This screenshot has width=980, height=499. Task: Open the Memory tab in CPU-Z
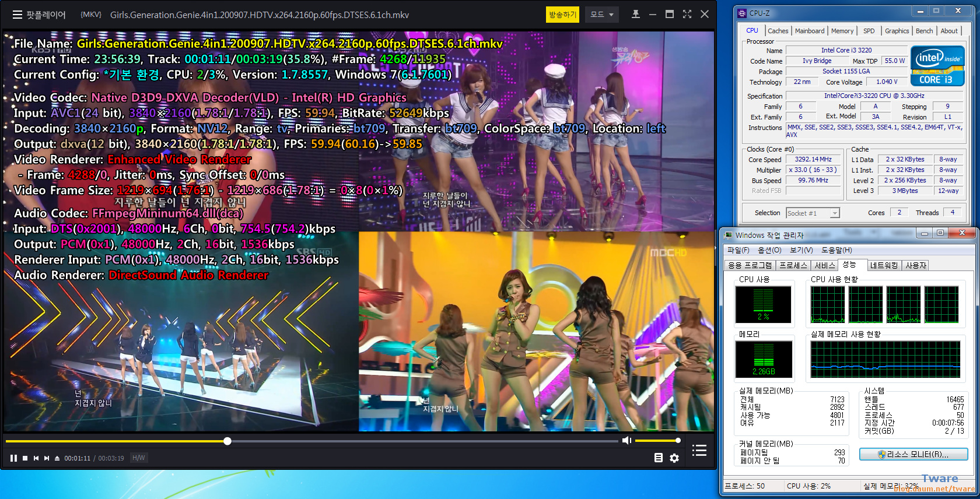click(842, 31)
